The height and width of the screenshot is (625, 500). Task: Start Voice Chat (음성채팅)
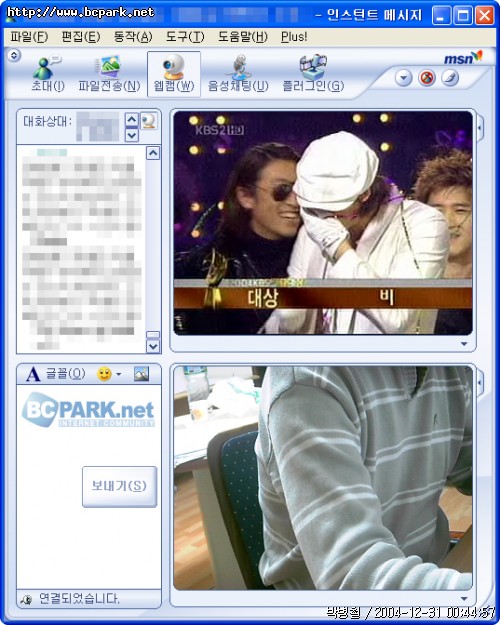point(238,74)
